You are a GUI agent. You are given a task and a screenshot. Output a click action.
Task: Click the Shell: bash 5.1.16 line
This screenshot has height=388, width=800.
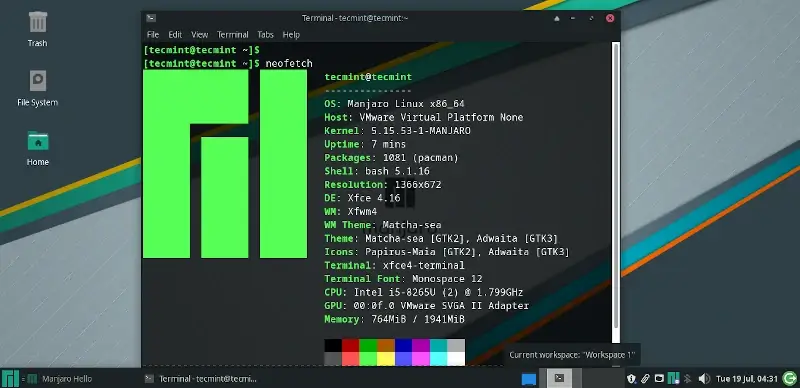coord(377,171)
